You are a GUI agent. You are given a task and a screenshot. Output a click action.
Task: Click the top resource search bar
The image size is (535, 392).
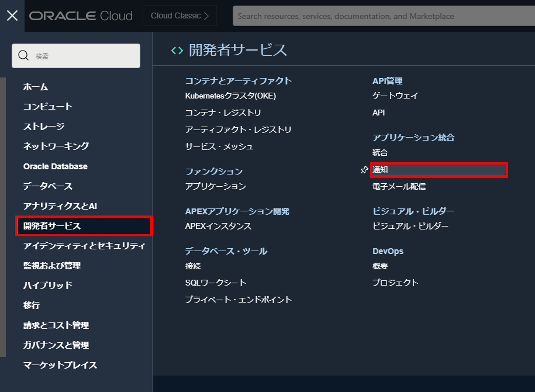384,16
